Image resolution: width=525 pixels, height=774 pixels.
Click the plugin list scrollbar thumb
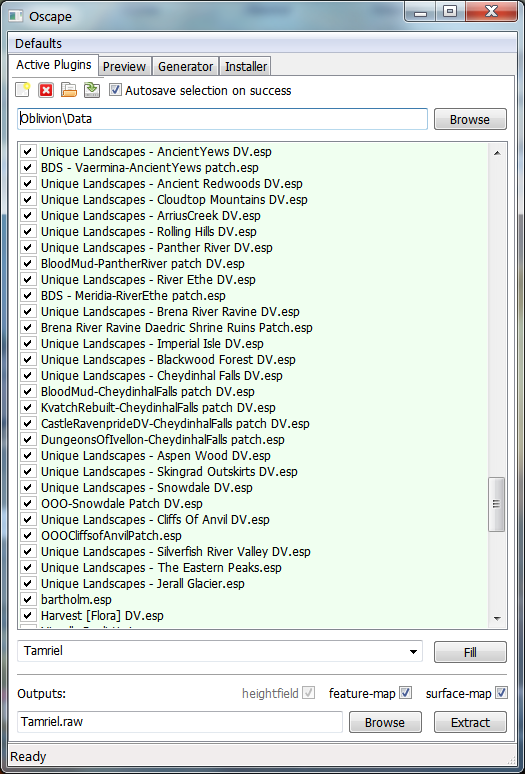pos(497,504)
